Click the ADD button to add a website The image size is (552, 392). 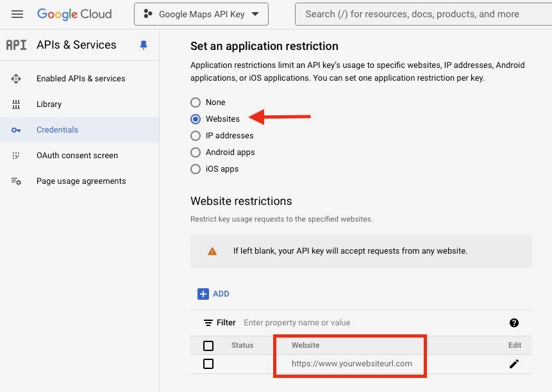[213, 293]
